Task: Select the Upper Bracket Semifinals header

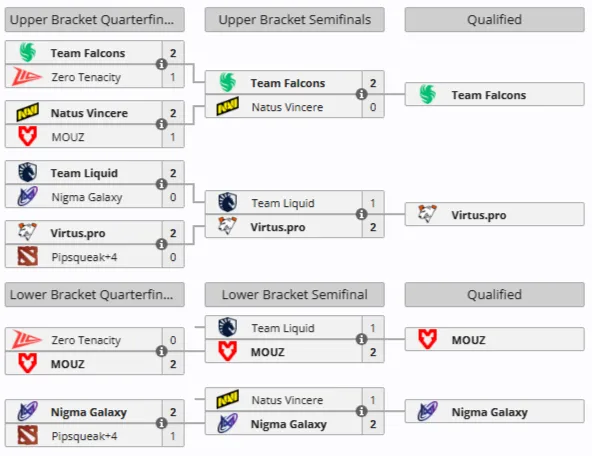Action: pyautogui.click(x=294, y=20)
